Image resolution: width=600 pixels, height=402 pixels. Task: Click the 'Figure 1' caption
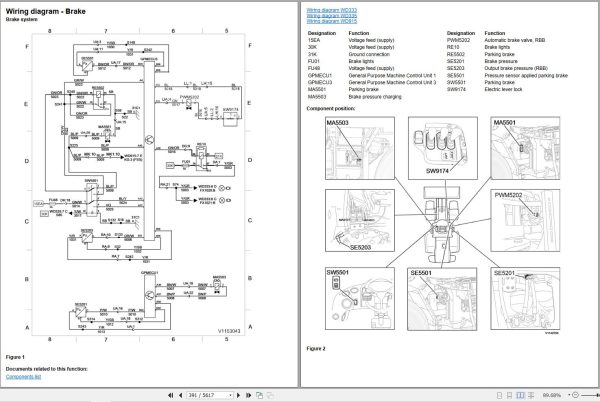[x=15, y=357]
